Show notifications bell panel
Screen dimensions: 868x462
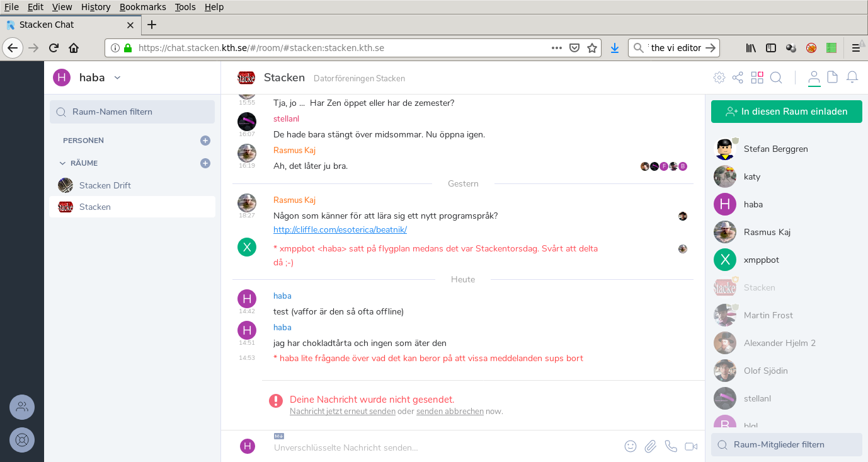852,78
